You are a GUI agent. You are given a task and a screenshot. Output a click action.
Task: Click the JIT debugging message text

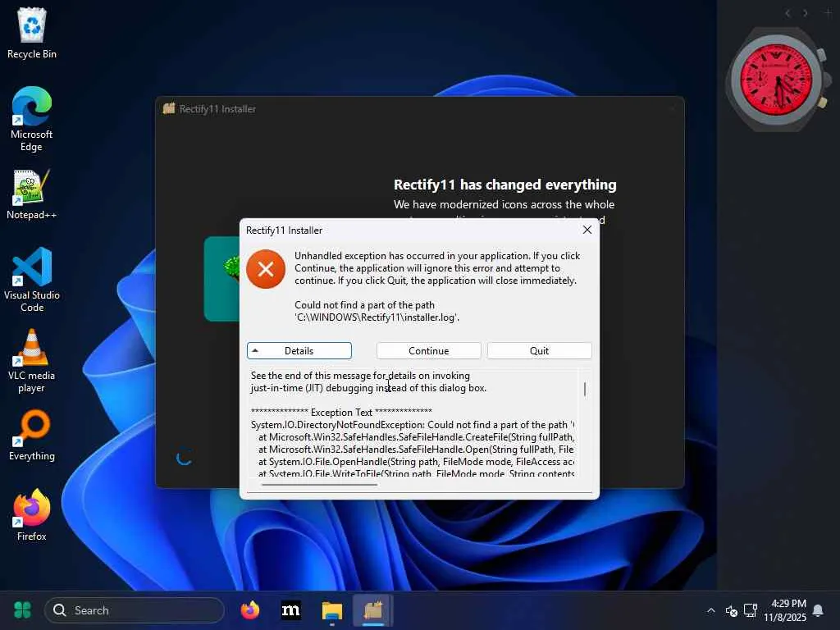[x=368, y=381]
